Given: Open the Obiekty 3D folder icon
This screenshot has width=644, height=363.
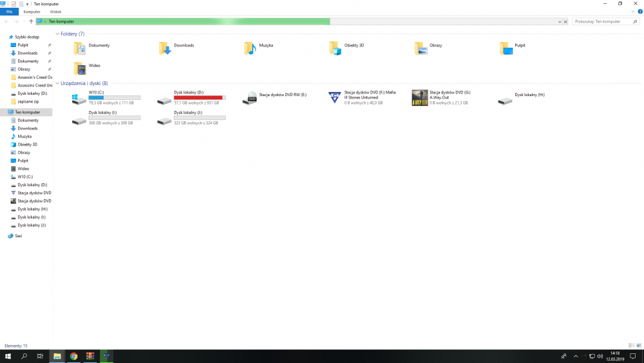Looking at the screenshot, I should tap(335, 48).
